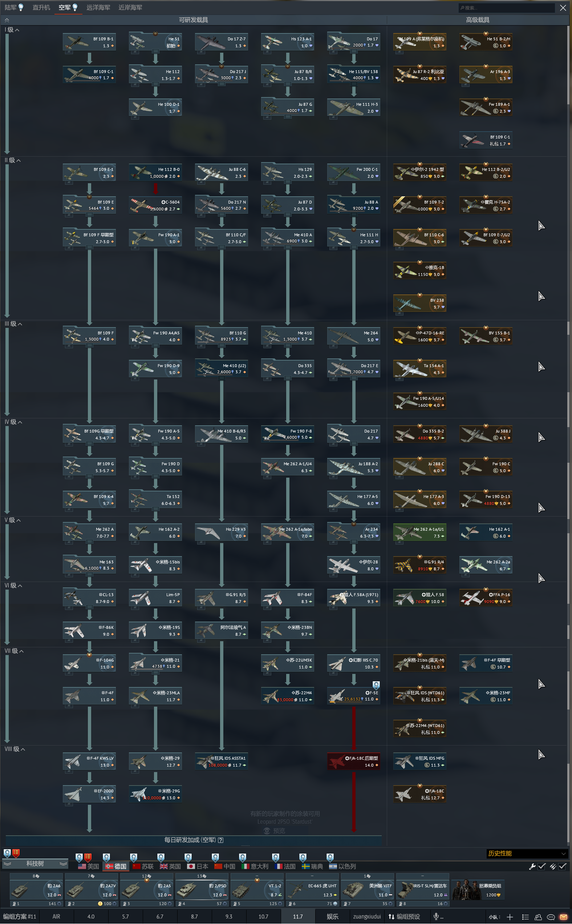Open the mail envelope icon
Screen dimensions: 572x924
pyautogui.click(x=563, y=917)
